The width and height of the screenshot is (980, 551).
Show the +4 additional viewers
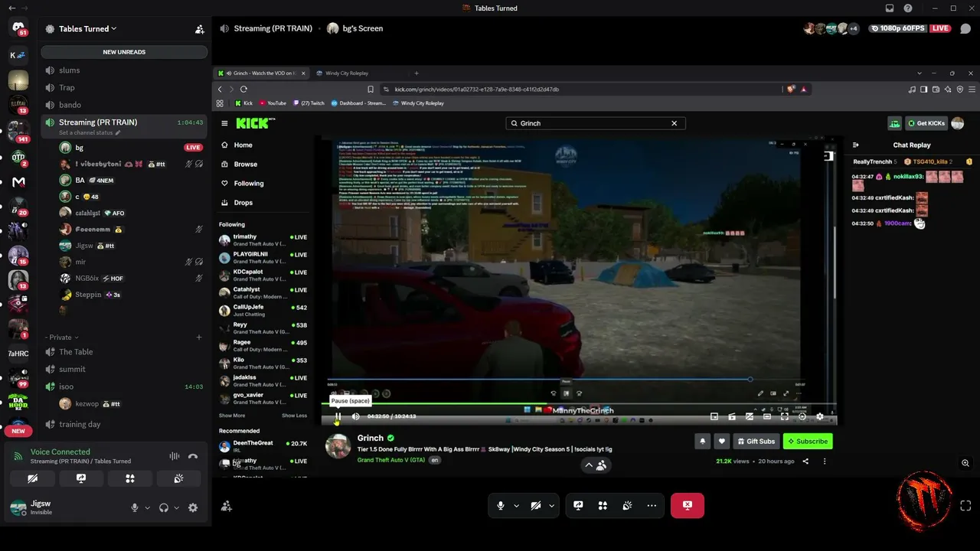coord(853,28)
